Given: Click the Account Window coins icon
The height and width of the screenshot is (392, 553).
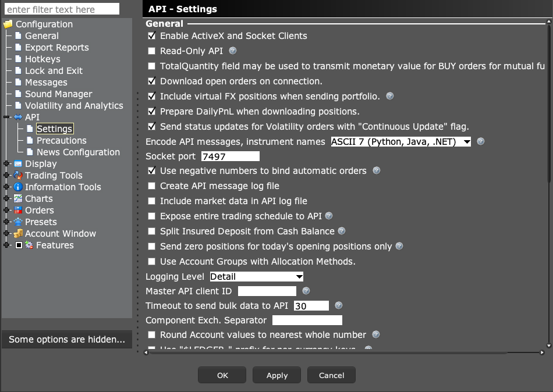Looking at the screenshot, I should click(18, 233).
